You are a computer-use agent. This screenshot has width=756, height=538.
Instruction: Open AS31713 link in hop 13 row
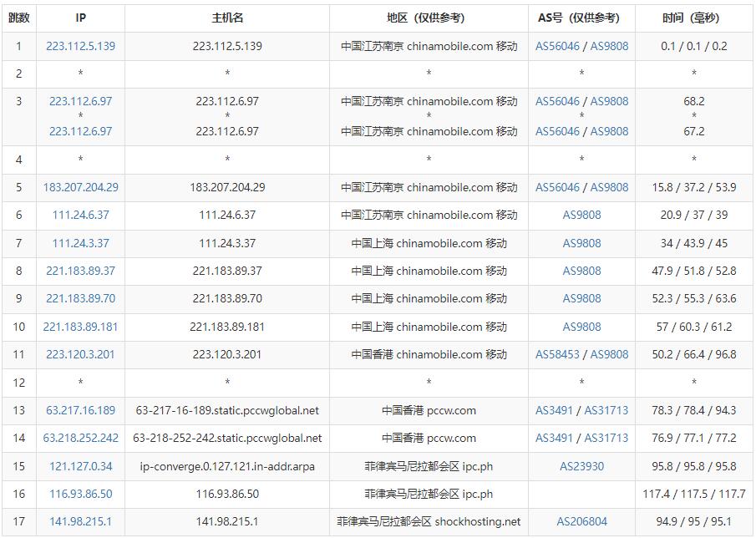(x=606, y=410)
